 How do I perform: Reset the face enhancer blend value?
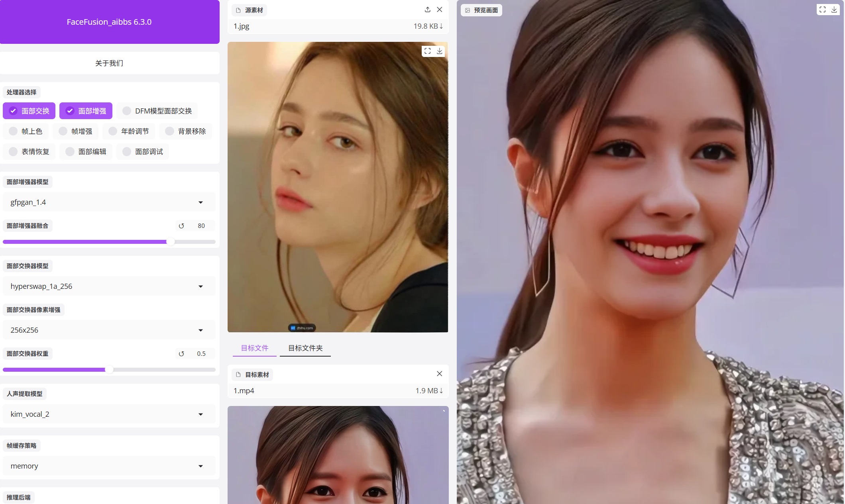[x=181, y=226]
